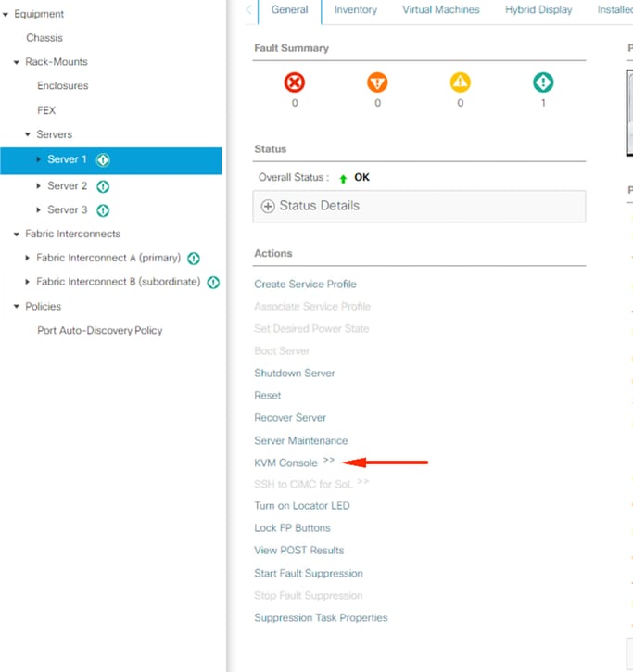
Task: Click Lock FP Buttons link
Action: click(292, 528)
